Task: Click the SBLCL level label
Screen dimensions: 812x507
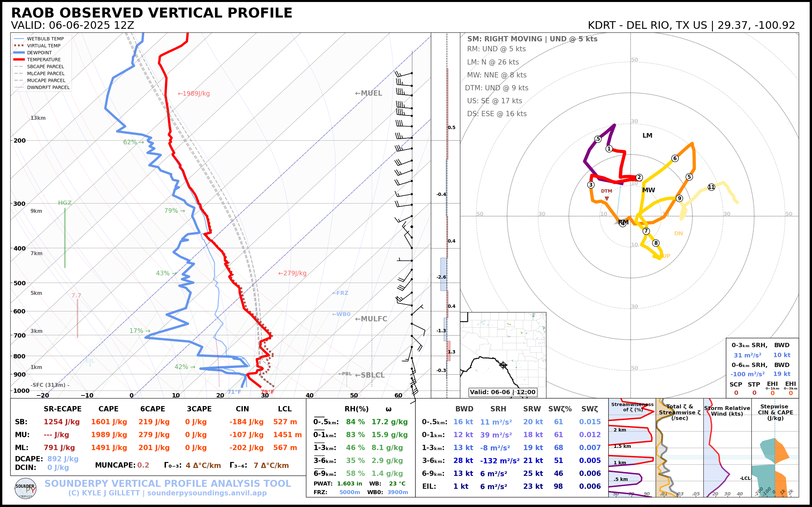Action: [x=370, y=375]
